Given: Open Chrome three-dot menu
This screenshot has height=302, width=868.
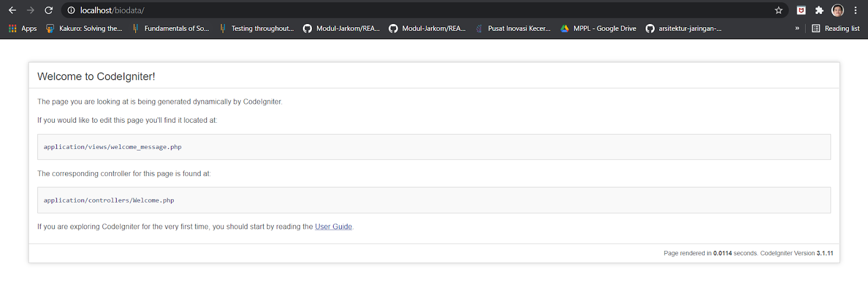Looking at the screenshot, I should [x=856, y=10].
